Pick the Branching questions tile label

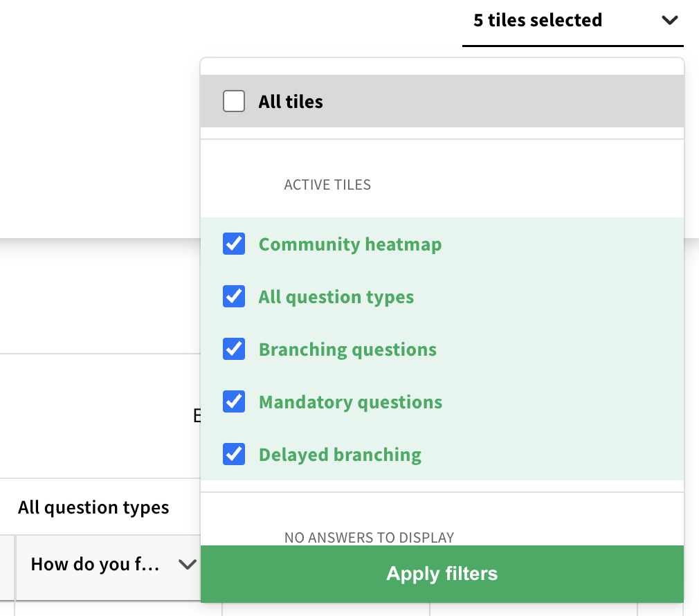click(347, 350)
